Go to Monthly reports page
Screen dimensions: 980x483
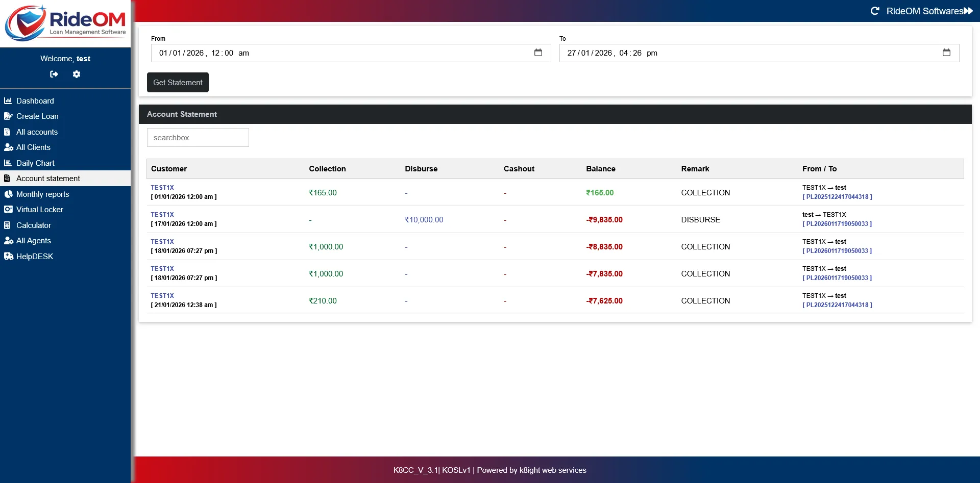coord(42,194)
